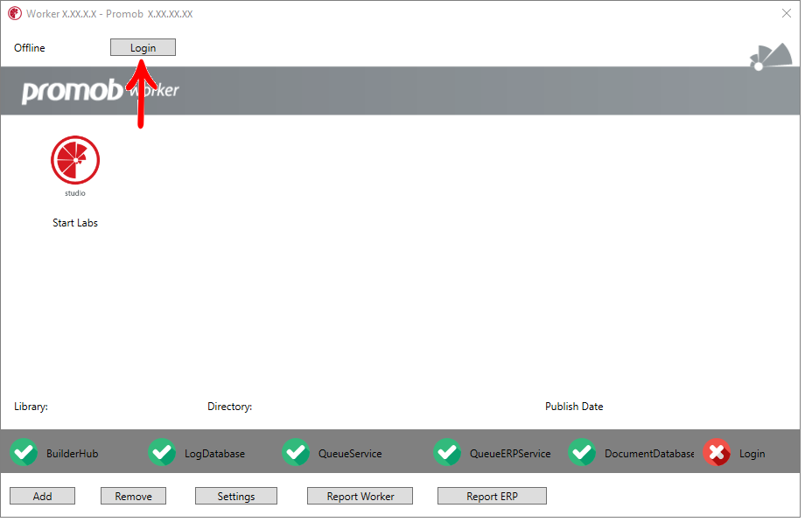Open Report ERP
Viewport: 812px width, 522px height.
point(492,496)
